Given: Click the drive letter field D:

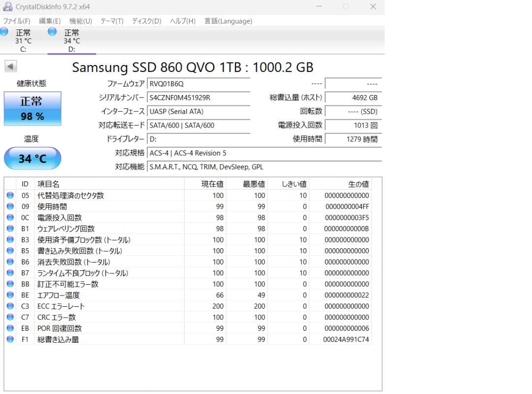Looking at the screenshot, I should coord(199,139).
